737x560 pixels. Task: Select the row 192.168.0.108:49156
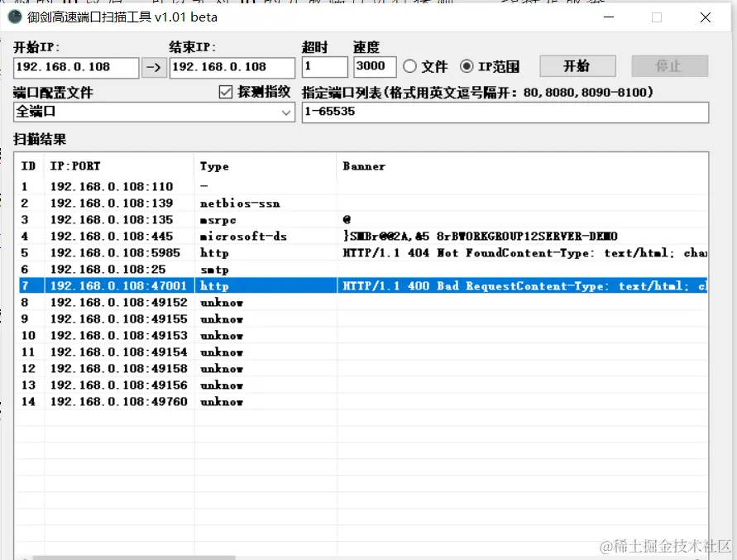(x=362, y=385)
